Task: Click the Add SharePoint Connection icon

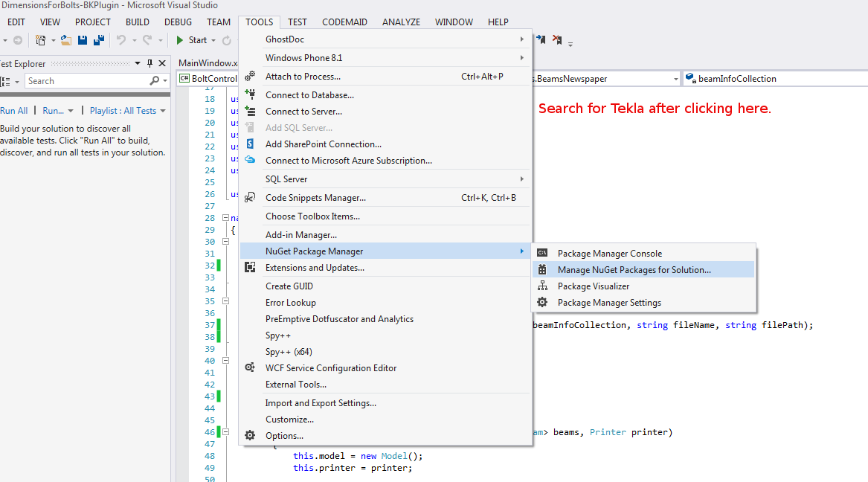Action: 250,144
